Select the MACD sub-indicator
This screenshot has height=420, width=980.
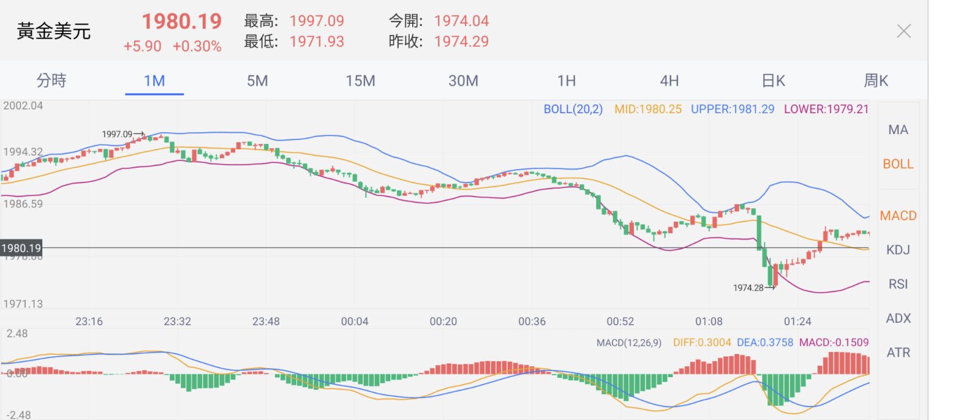898,216
